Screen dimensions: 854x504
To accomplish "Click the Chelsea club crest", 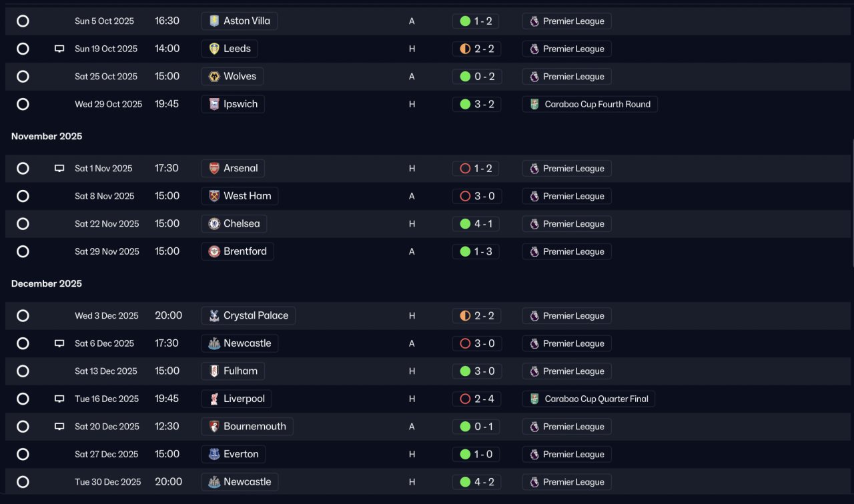I will click(214, 224).
